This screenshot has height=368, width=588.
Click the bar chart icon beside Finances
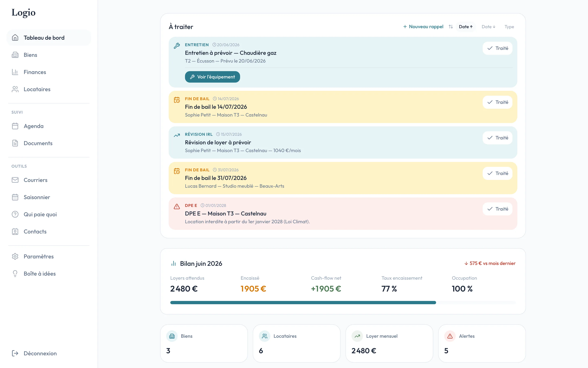point(15,72)
